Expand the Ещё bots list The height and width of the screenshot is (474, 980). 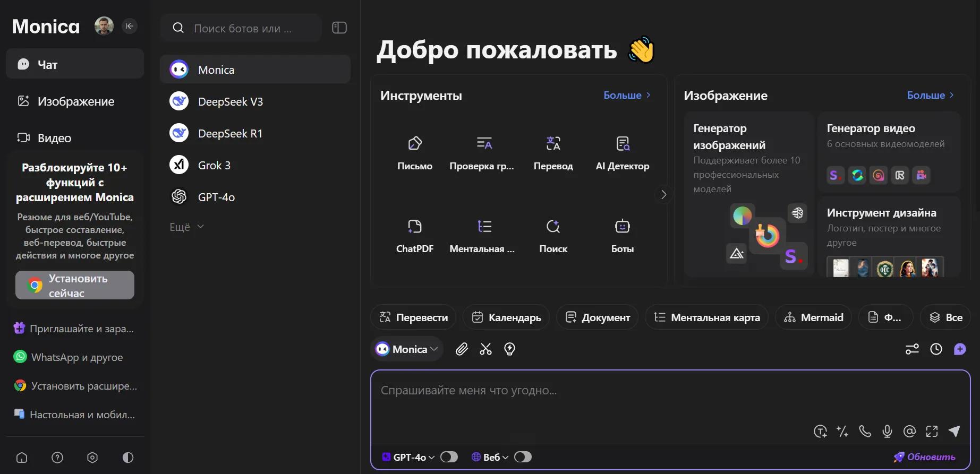point(186,227)
